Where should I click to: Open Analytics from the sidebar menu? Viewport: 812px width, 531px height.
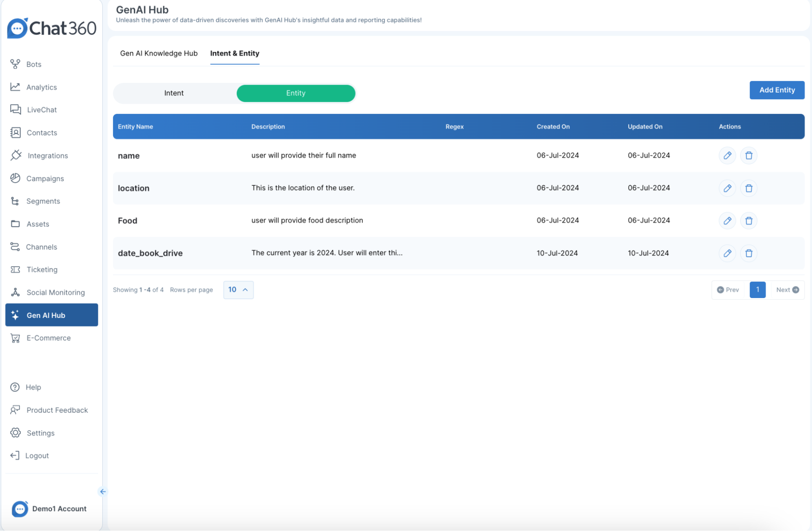pos(41,87)
